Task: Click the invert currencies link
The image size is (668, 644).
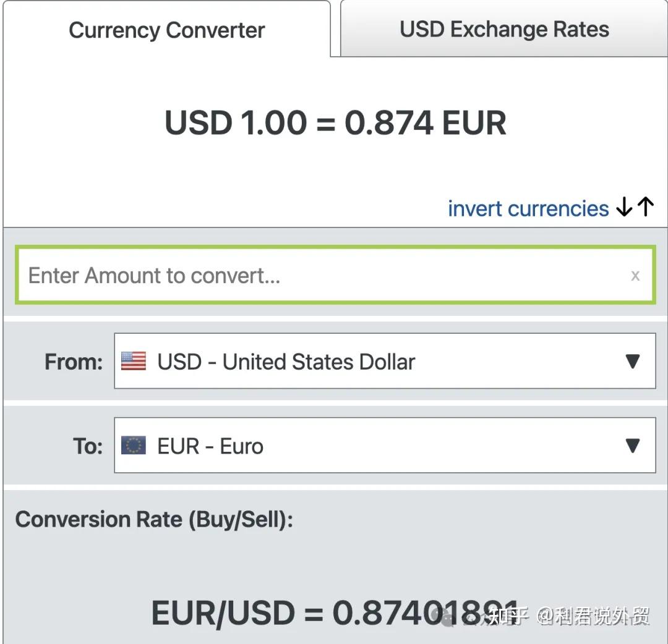Action: (x=528, y=208)
